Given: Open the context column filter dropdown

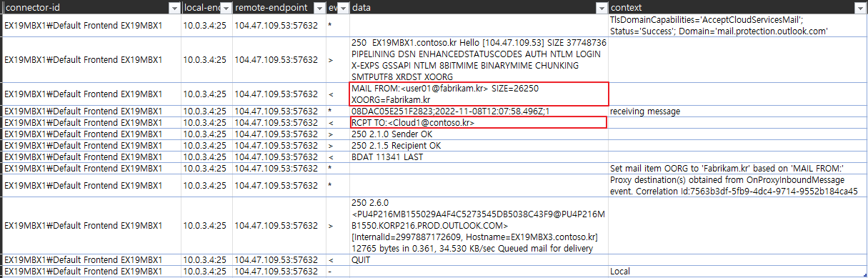Looking at the screenshot, I should tap(860, 8).
